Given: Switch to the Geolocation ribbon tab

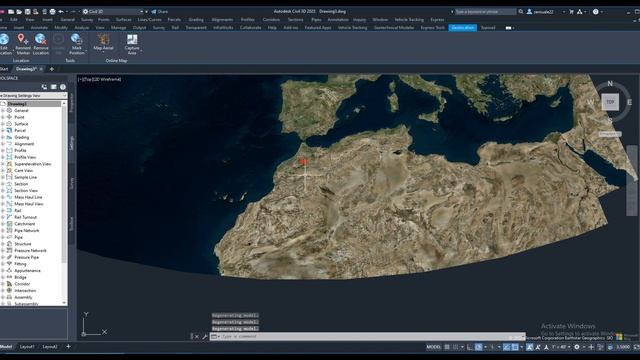Looking at the screenshot, I should click(462, 28).
